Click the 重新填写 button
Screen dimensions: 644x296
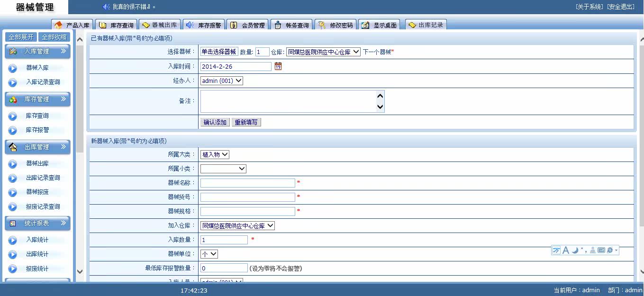[x=246, y=122]
